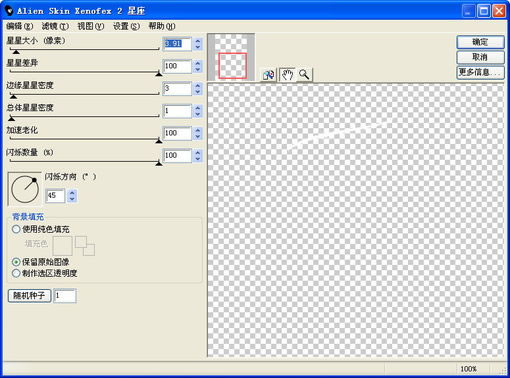This screenshot has width=510, height=378.
Task: Increase 星星大小 value with up arrow
Action: 198,40
